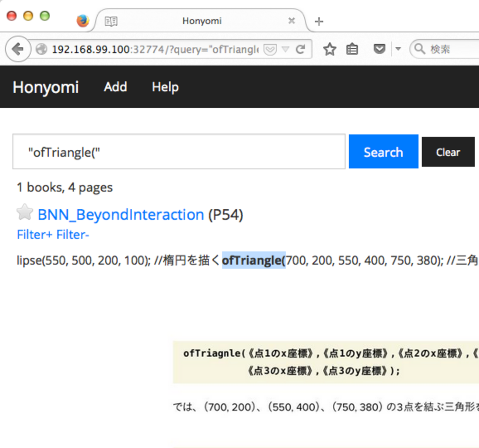Click the Filter+ link

pyautogui.click(x=35, y=235)
